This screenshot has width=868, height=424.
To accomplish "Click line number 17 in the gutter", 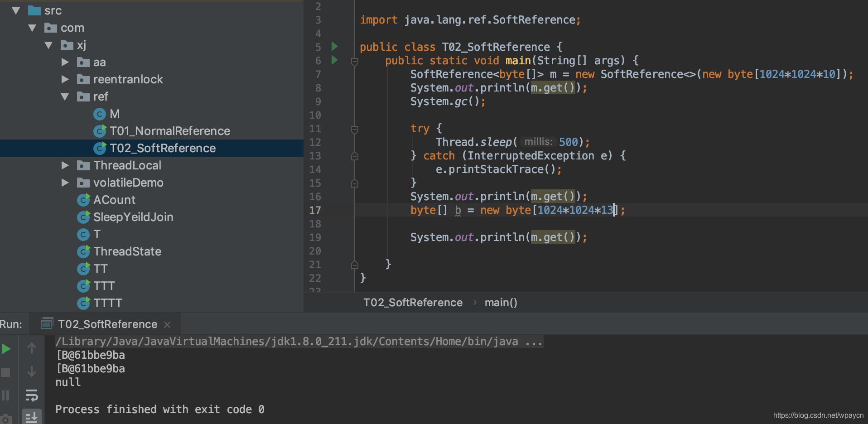I will pyautogui.click(x=315, y=210).
